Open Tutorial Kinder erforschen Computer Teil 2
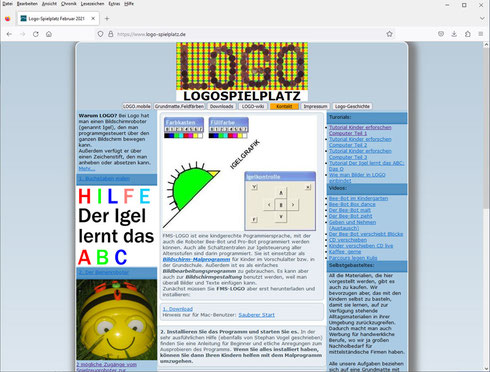 point(360,142)
